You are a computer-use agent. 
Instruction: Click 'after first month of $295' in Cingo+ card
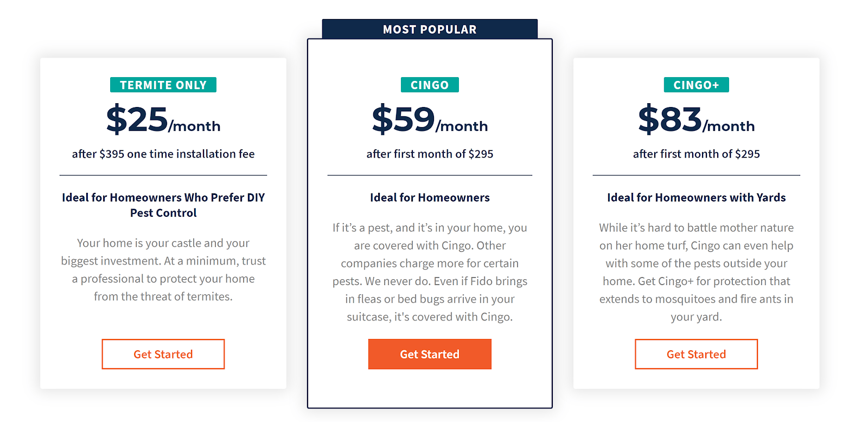pos(696,154)
